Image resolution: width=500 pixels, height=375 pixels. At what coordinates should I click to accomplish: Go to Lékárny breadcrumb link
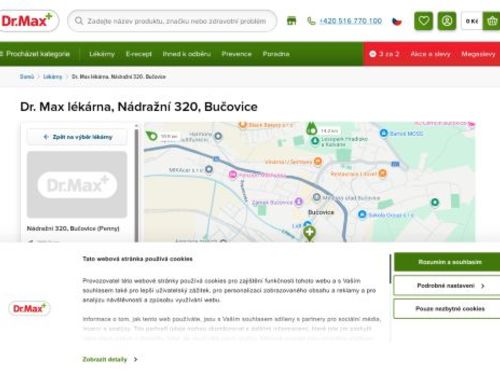click(53, 77)
